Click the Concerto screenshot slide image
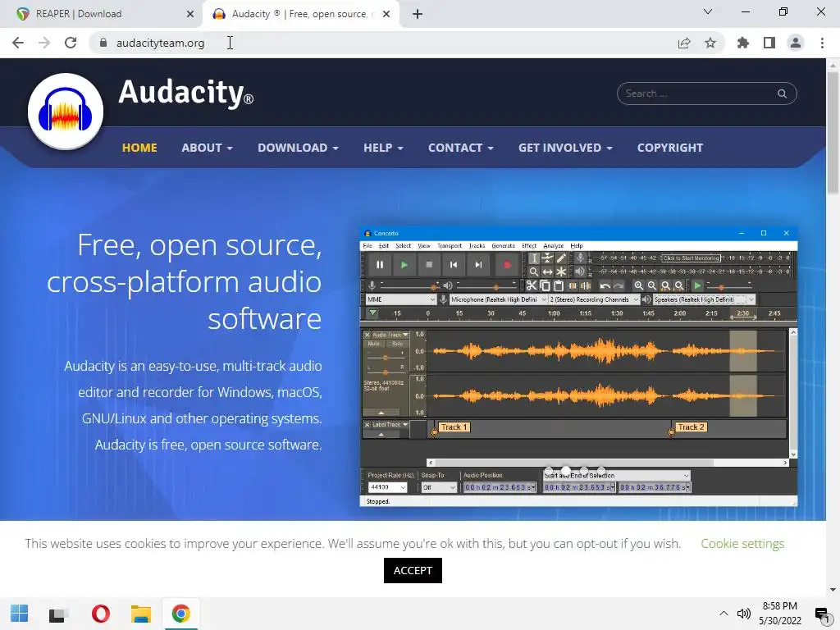840x630 pixels. (x=578, y=367)
